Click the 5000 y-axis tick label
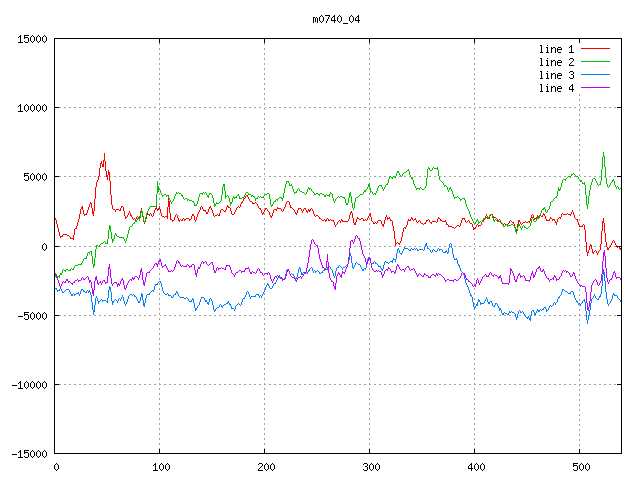This screenshot has width=640, height=480. pos(35,177)
